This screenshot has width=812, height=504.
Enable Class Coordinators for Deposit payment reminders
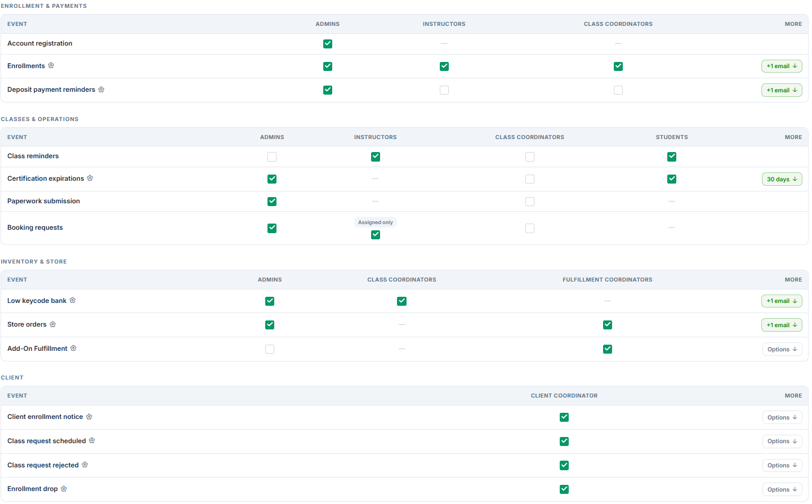pos(618,90)
